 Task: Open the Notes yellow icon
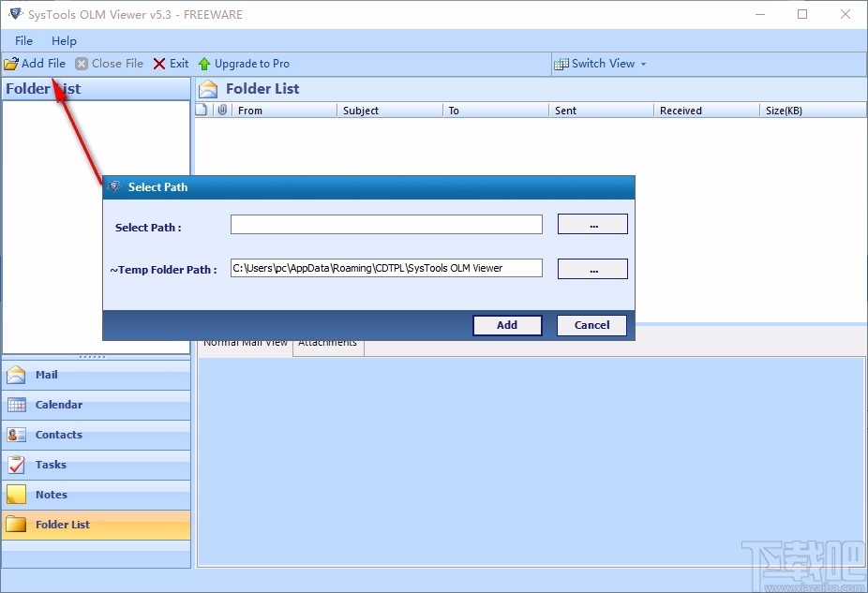pyautogui.click(x=16, y=495)
